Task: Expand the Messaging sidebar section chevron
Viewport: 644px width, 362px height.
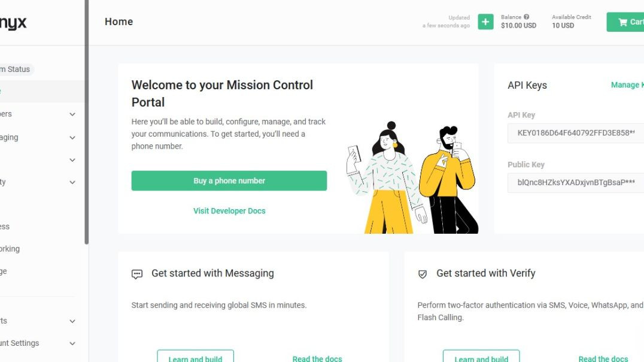Action: tap(72, 137)
